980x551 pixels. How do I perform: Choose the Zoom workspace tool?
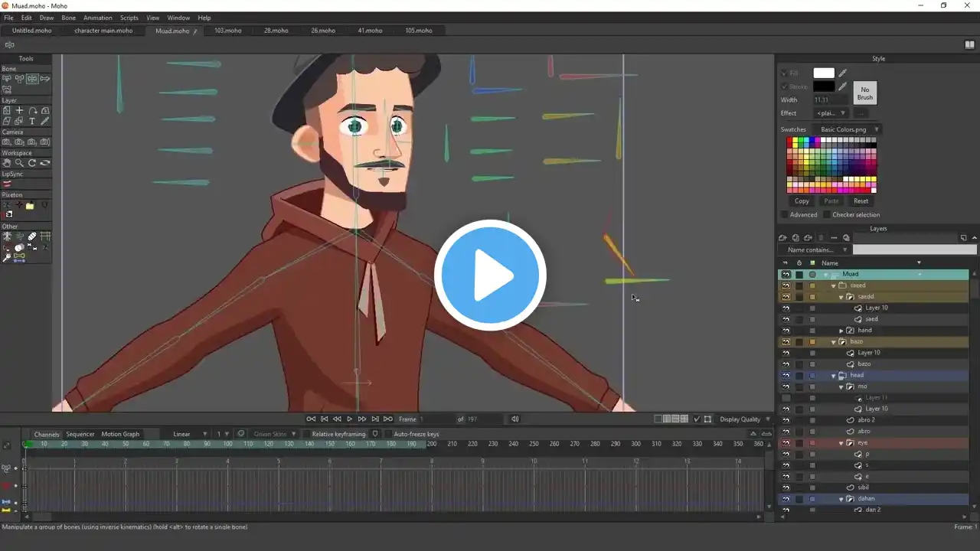coord(19,163)
